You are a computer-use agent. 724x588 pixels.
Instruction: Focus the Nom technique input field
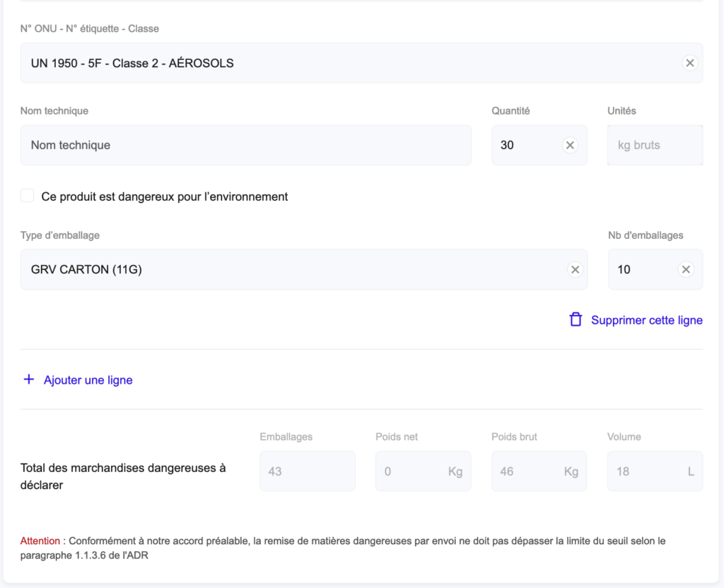coord(245,145)
